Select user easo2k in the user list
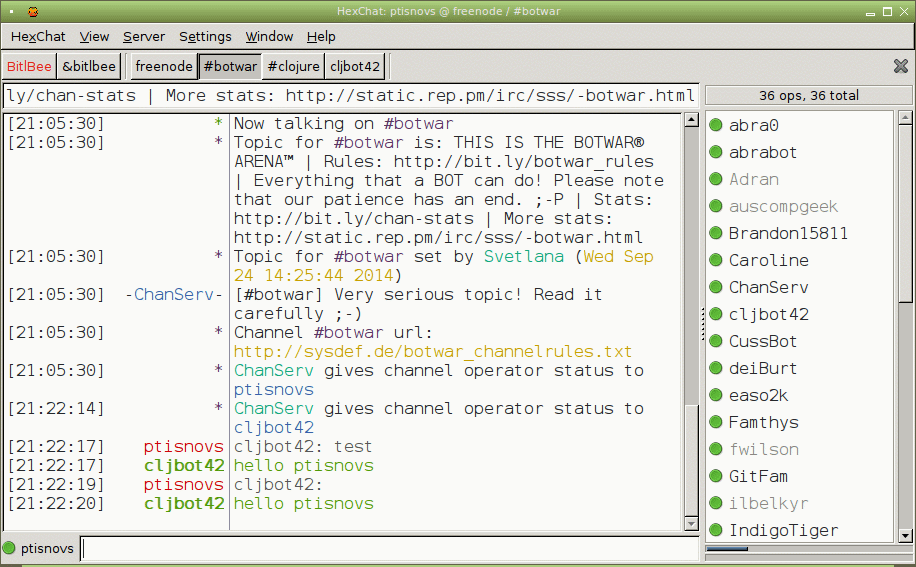 [800, 395]
